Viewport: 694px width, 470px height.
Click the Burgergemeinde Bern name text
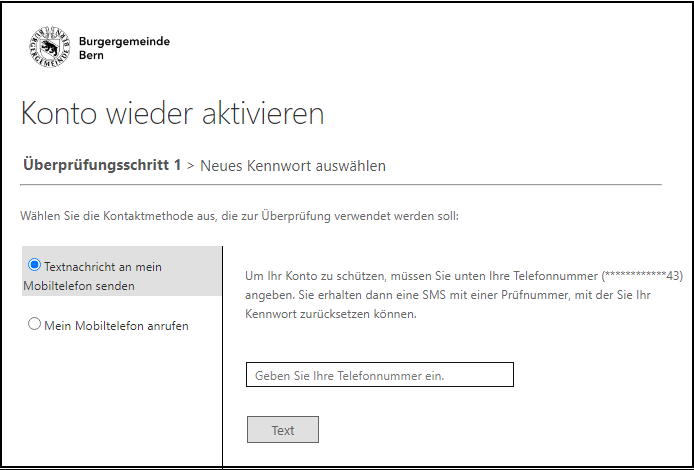[x=123, y=48]
